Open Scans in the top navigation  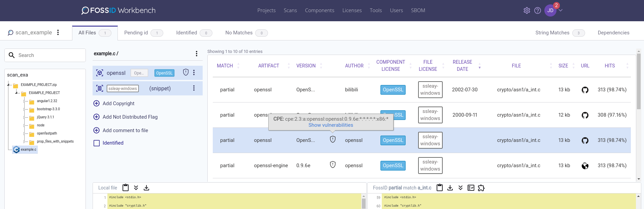(x=290, y=10)
